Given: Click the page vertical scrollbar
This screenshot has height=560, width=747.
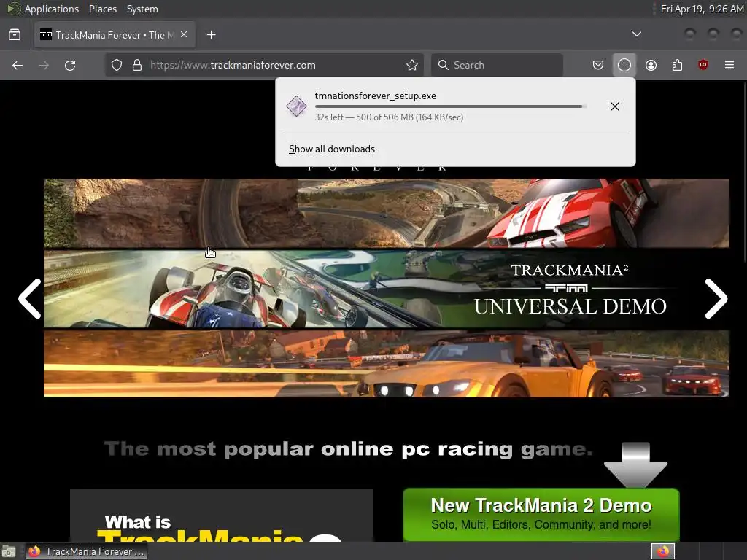Looking at the screenshot, I should [x=743, y=171].
